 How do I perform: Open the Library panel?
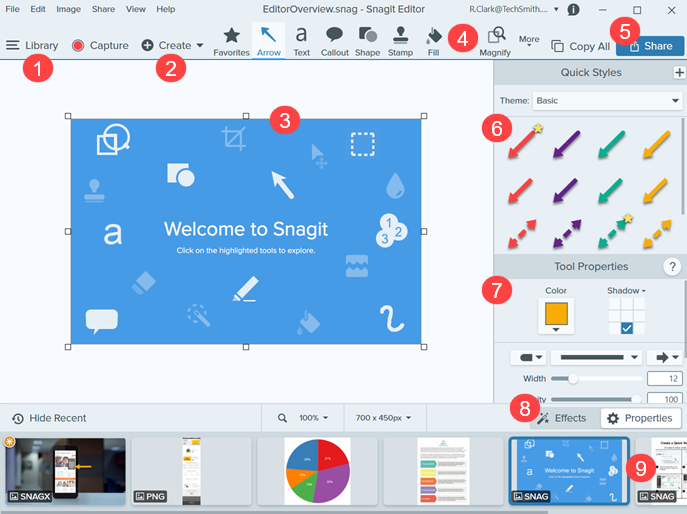[32, 45]
